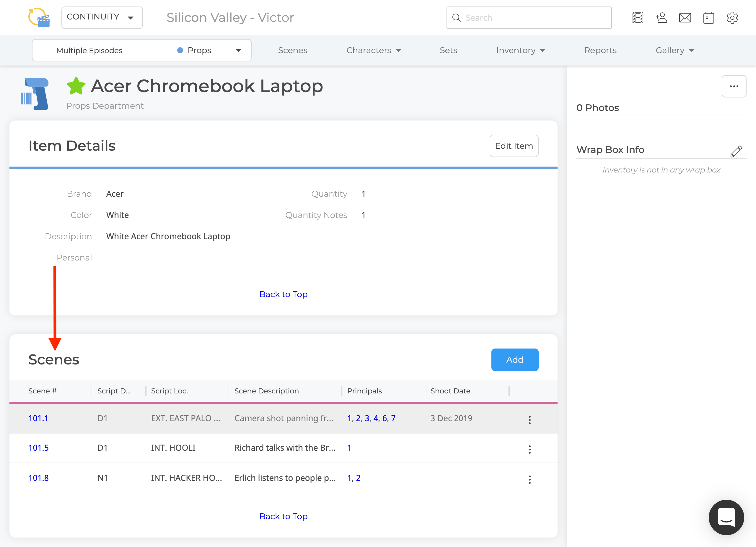756x547 pixels.
Task: Click the Edit Item button
Action: point(514,146)
